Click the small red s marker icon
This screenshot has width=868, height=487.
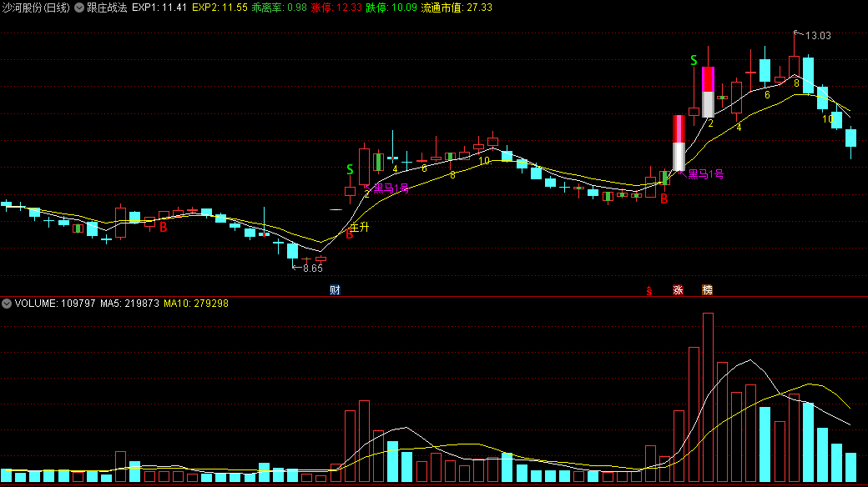pyautogui.click(x=649, y=291)
